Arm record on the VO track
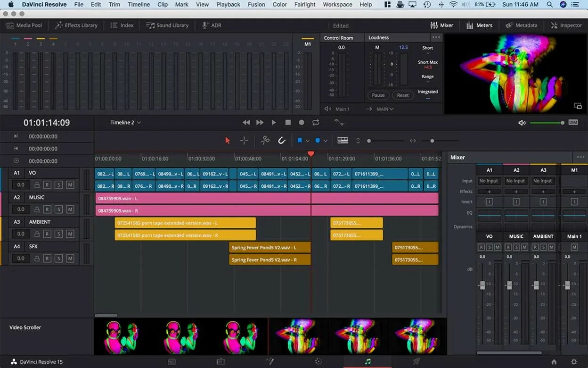 [x=48, y=185]
